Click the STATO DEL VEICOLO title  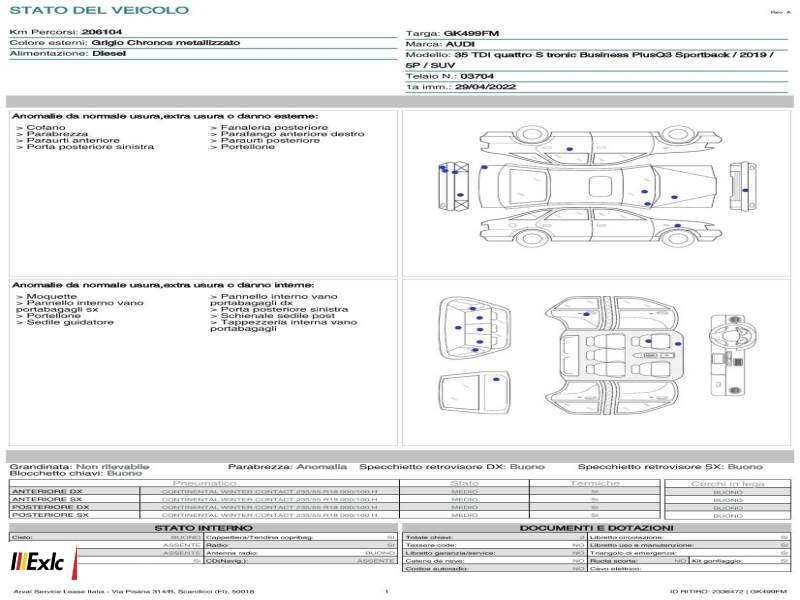99,10
